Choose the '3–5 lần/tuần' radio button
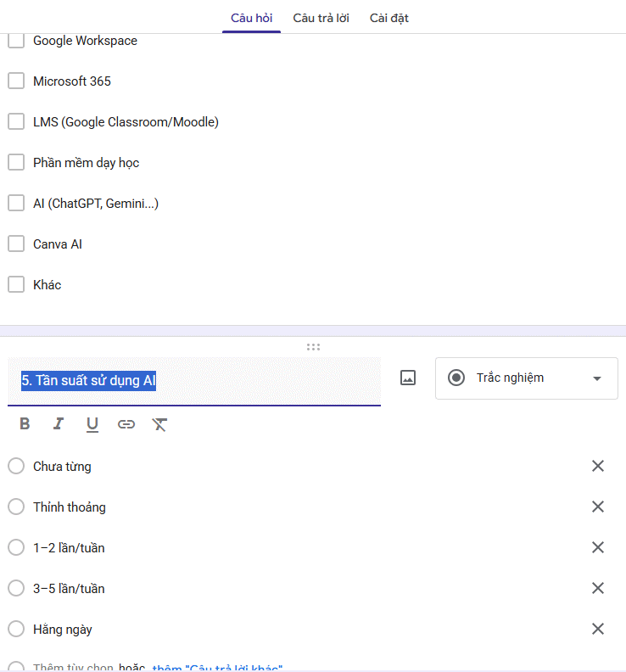 [x=16, y=588]
